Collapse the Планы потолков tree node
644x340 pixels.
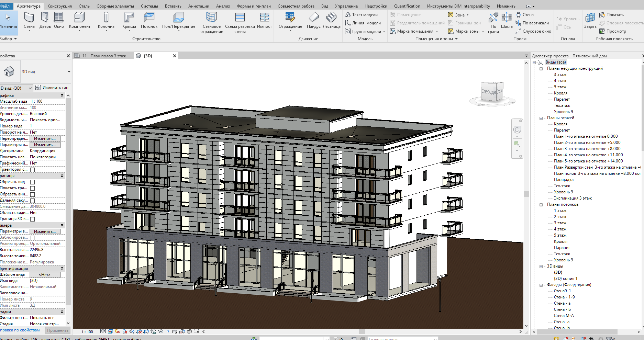coord(541,204)
